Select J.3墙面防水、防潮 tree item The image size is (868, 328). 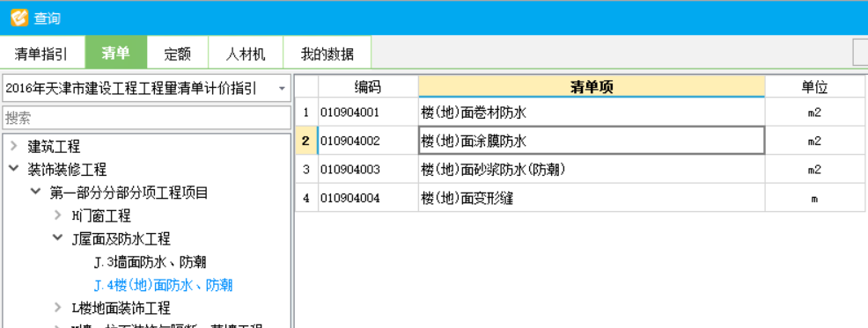tap(150, 262)
